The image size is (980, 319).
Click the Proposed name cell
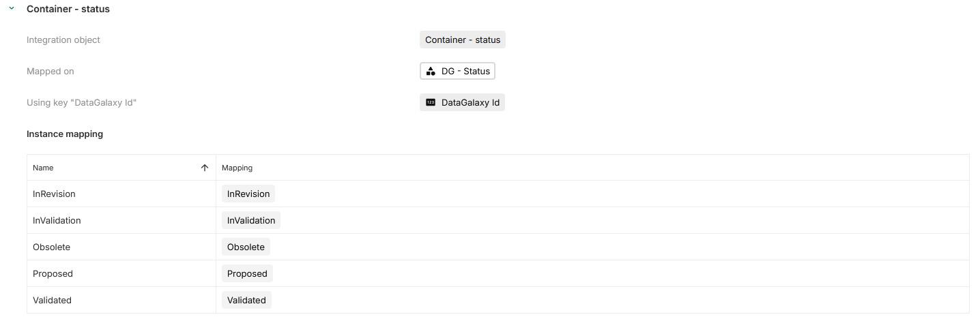pyautogui.click(x=53, y=273)
